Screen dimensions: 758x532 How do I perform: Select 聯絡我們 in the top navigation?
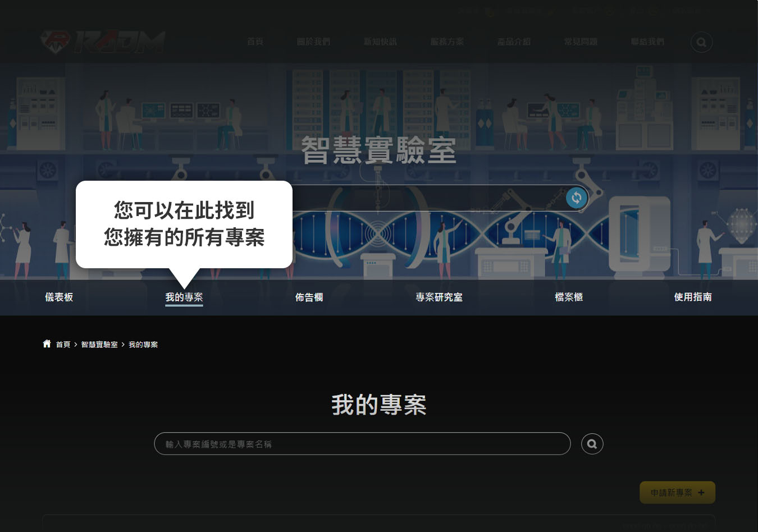pyautogui.click(x=647, y=42)
